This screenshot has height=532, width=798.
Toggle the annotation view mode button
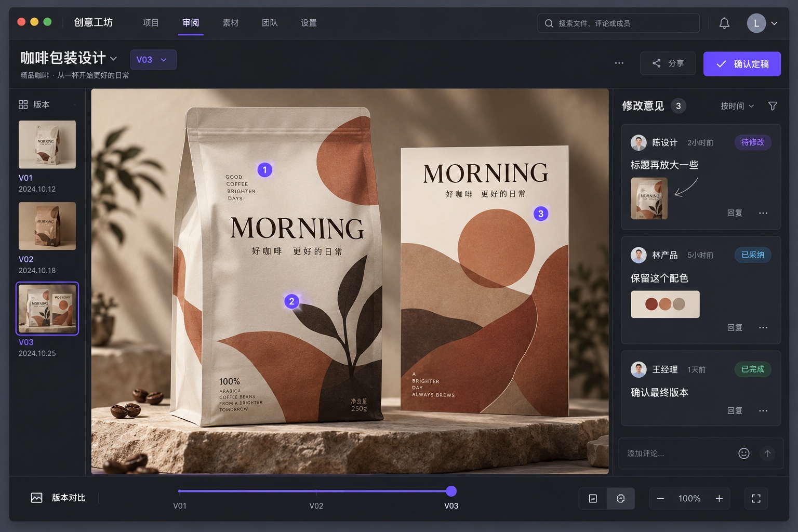point(621,499)
